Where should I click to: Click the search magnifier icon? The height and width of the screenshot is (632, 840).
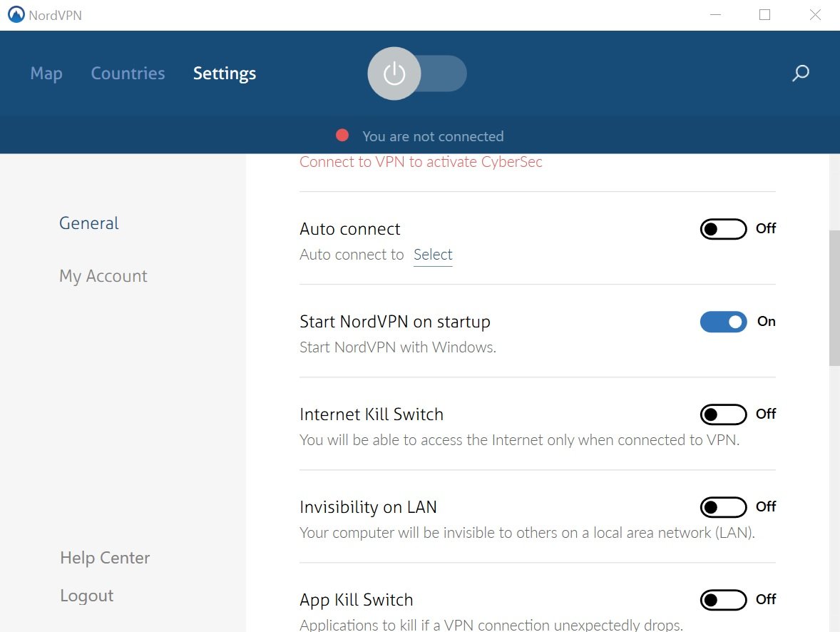pos(801,73)
